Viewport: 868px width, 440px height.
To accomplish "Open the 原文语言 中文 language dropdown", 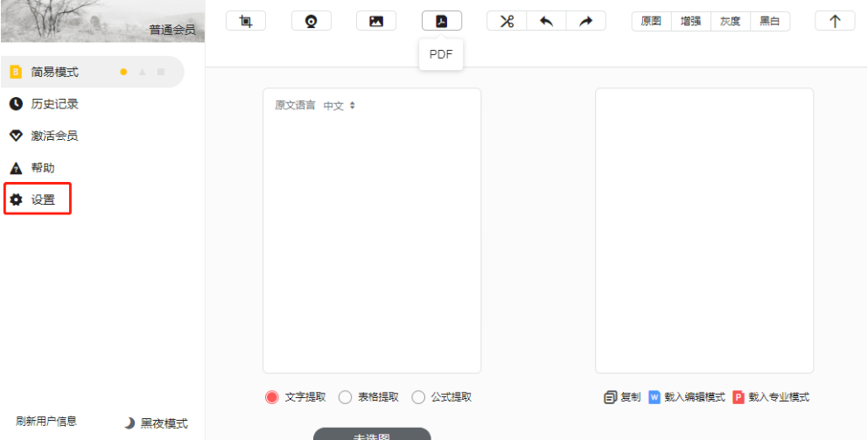I will tap(339, 106).
